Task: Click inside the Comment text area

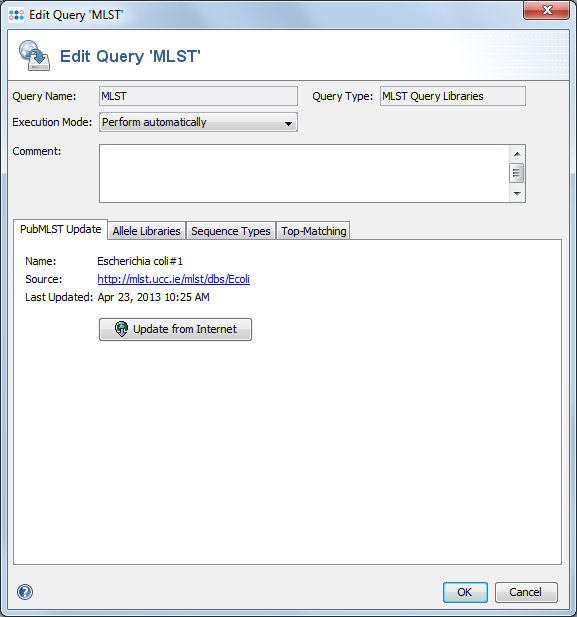Action: point(304,174)
